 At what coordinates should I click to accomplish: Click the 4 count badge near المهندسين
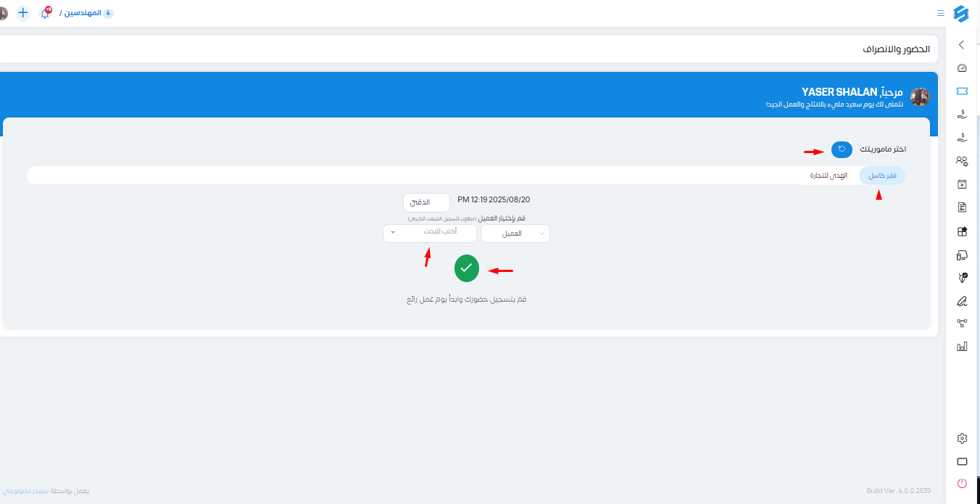click(109, 13)
